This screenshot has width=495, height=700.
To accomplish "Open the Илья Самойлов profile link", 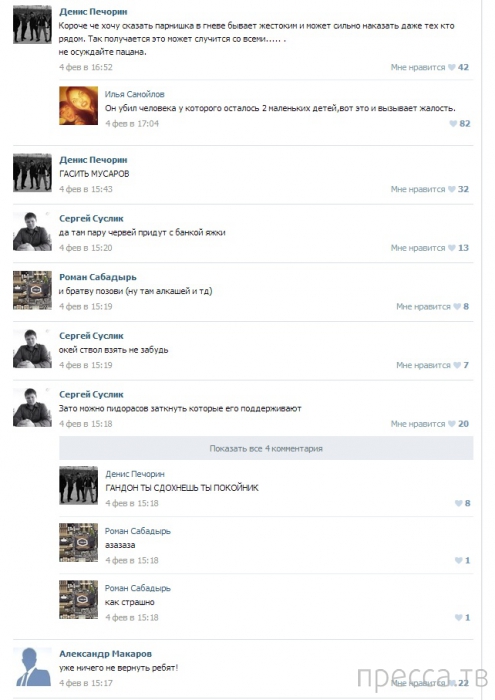I will (x=134, y=94).
